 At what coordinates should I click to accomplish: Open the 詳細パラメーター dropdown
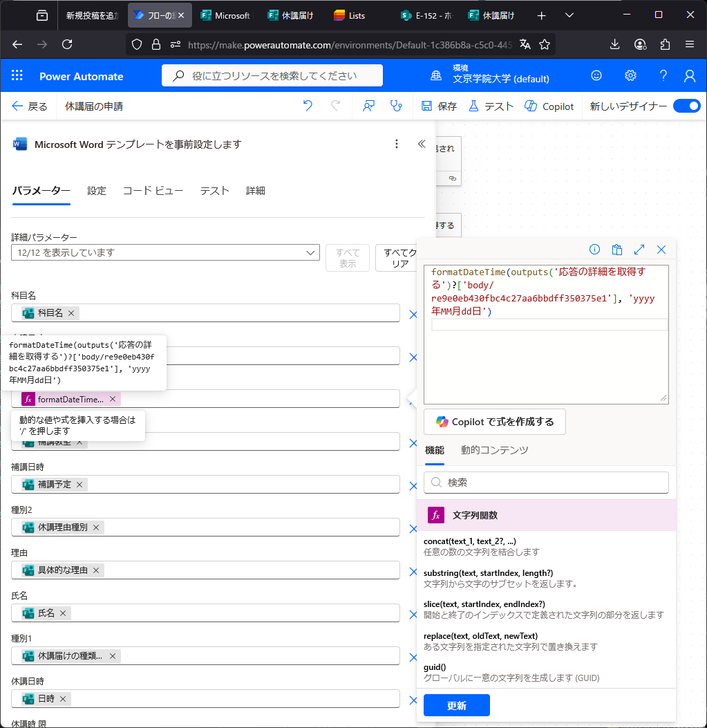(x=165, y=253)
